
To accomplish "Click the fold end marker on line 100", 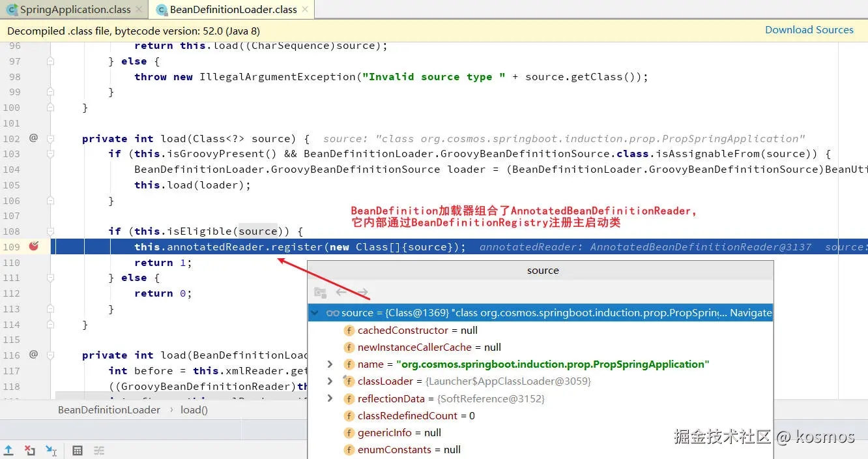I will click(50, 108).
